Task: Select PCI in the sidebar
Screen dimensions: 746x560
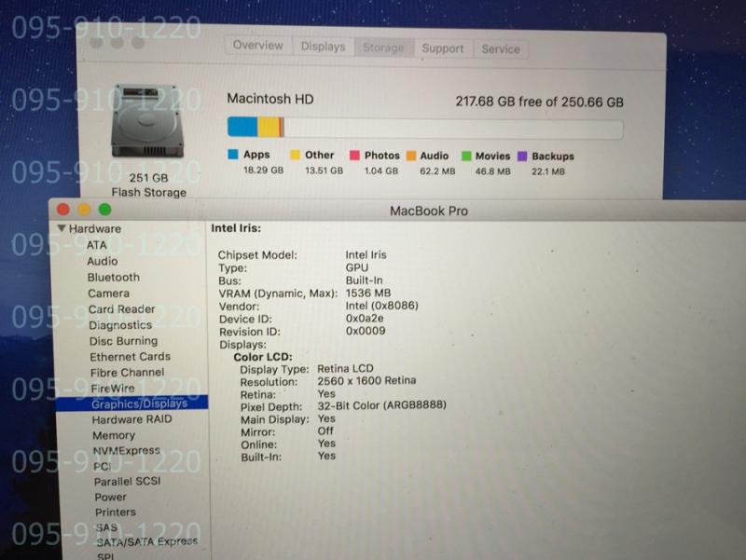Action: pyautogui.click(x=103, y=466)
